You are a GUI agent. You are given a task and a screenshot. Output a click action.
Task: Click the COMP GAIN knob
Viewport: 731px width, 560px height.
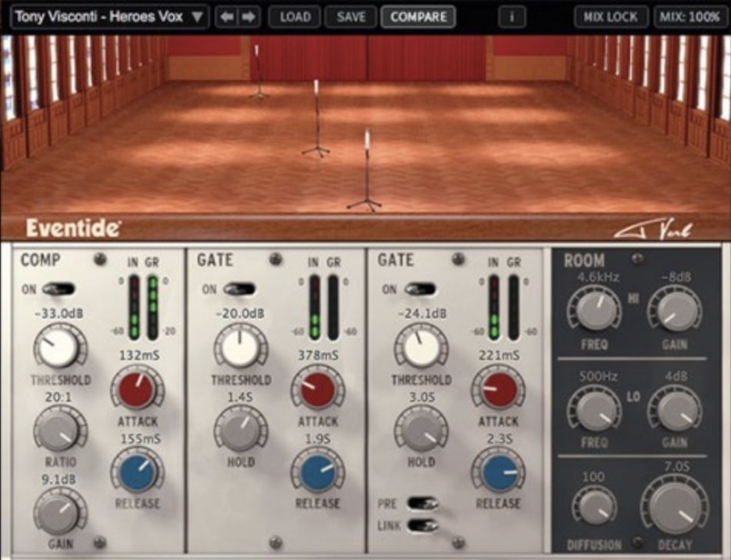(60, 512)
